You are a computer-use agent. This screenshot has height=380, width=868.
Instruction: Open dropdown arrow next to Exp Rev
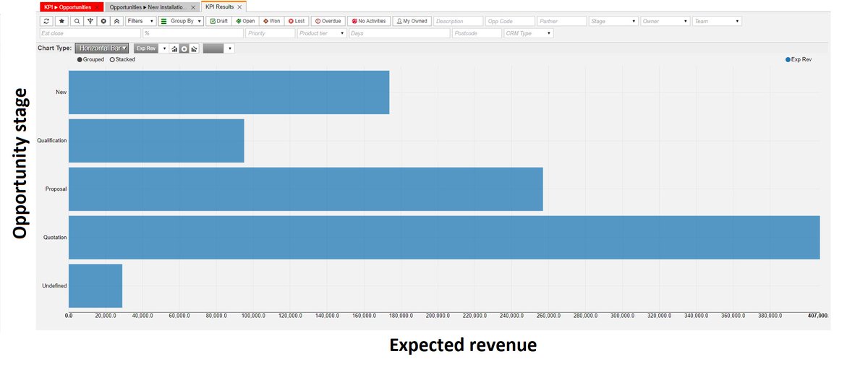164,48
